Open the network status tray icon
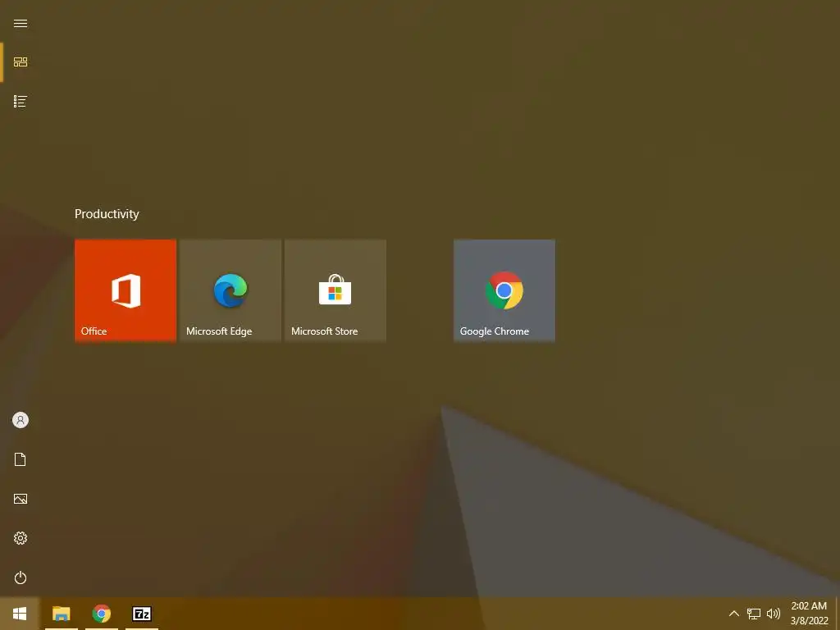The width and height of the screenshot is (840, 630). click(754, 614)
